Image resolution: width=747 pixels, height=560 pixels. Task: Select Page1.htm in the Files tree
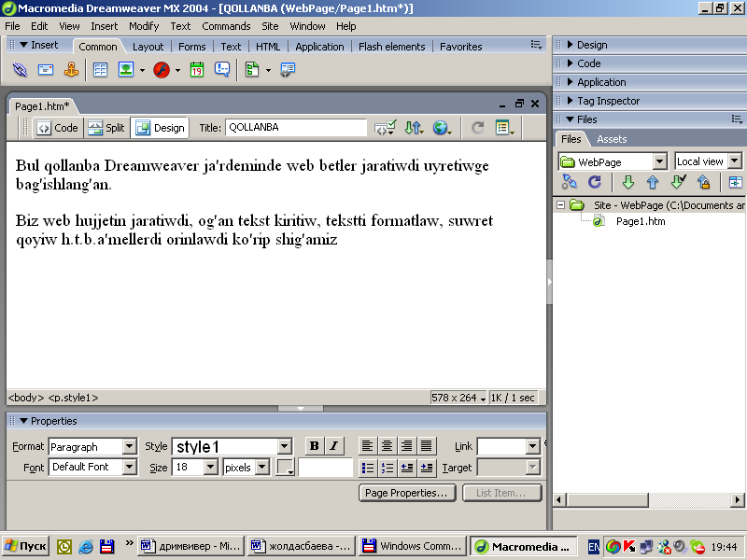pos(641,221)
